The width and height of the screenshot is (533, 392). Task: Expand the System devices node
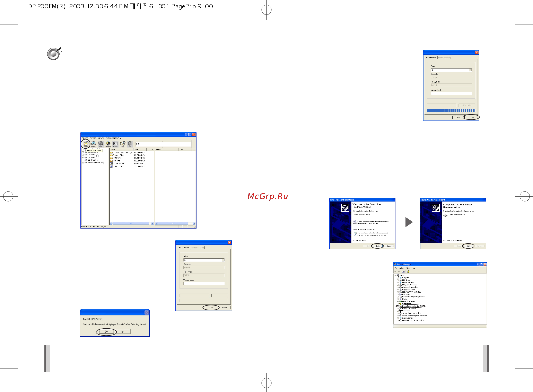(398, 318)
